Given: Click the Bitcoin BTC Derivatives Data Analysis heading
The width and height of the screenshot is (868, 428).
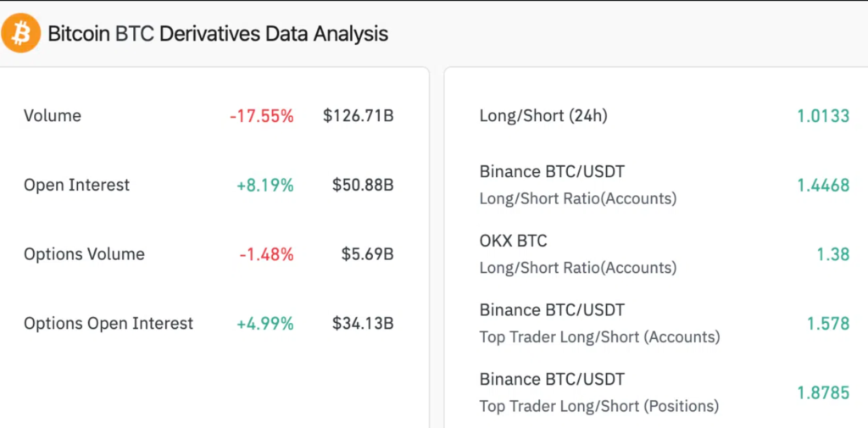Looking at the screenshot, I should pos(218,34).
